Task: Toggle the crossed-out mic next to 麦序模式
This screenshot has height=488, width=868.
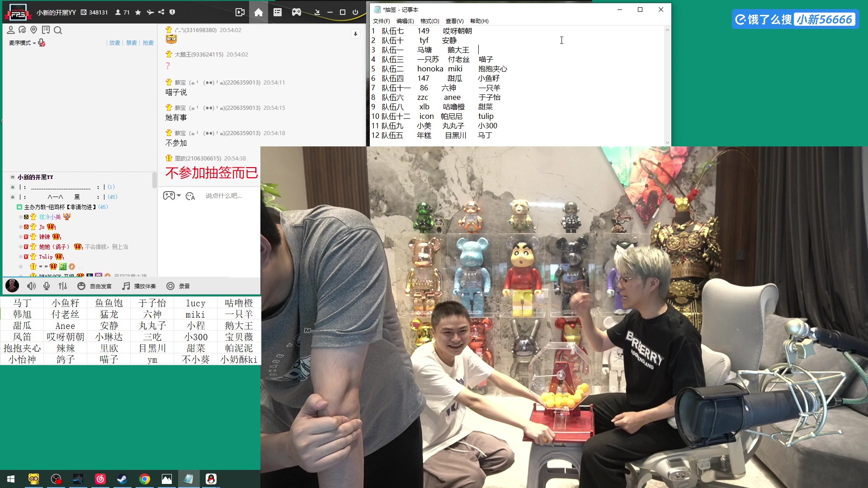Action: tap(42, 42)
